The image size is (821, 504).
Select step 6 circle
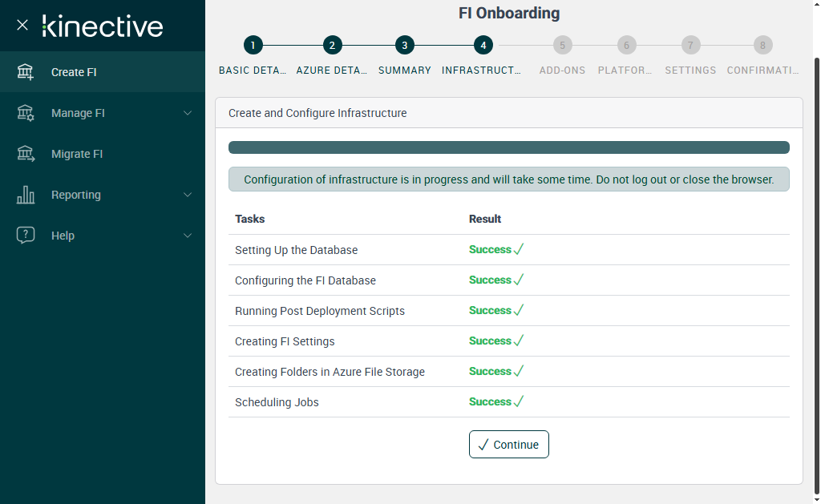click(x=626, y=45)
